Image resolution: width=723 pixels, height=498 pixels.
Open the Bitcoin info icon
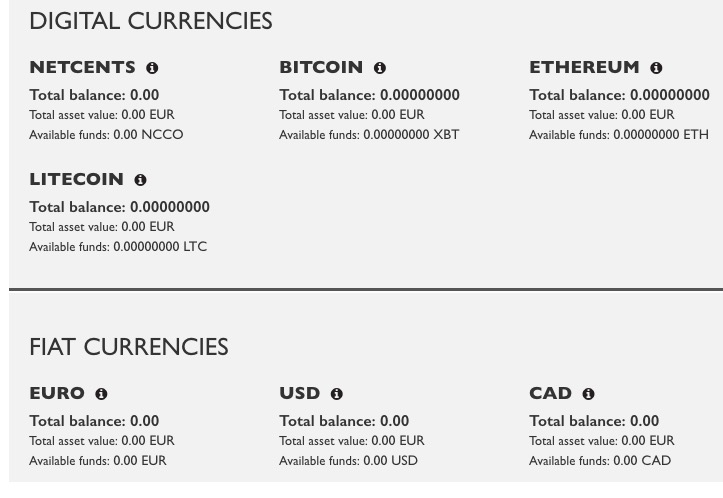click(380, 68)
